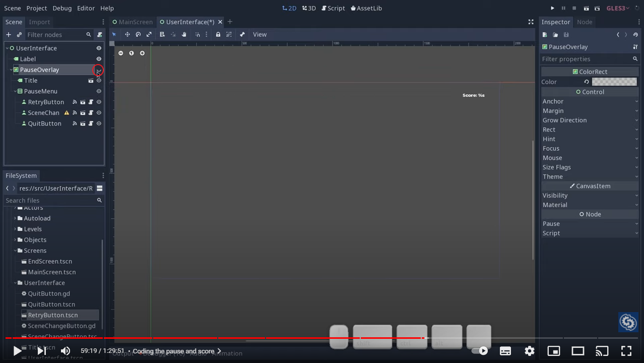The width and height of the screenshot is (644, 363).
Task: Open the Scene menu
Action: click(13, 8)
